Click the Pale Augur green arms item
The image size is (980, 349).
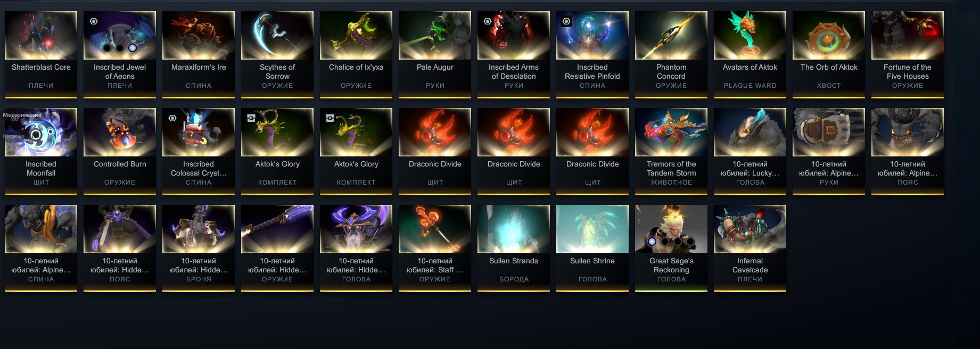click(435, 54)
